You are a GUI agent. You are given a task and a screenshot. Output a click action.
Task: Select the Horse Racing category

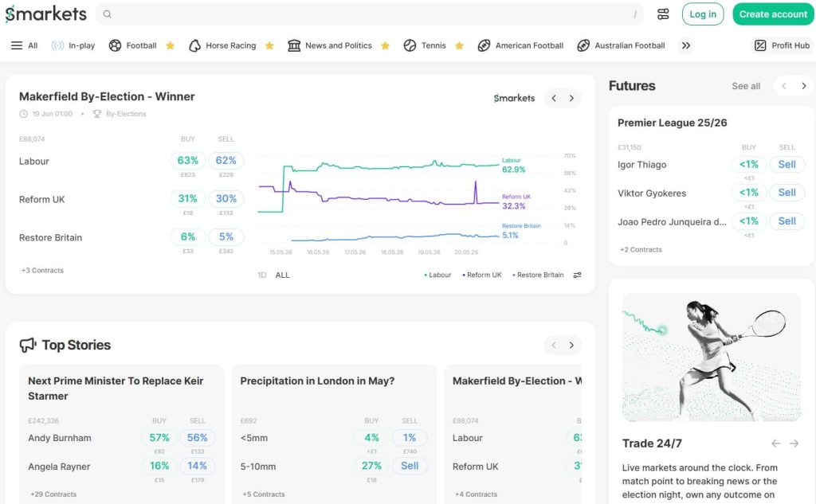tap(222, 45)
